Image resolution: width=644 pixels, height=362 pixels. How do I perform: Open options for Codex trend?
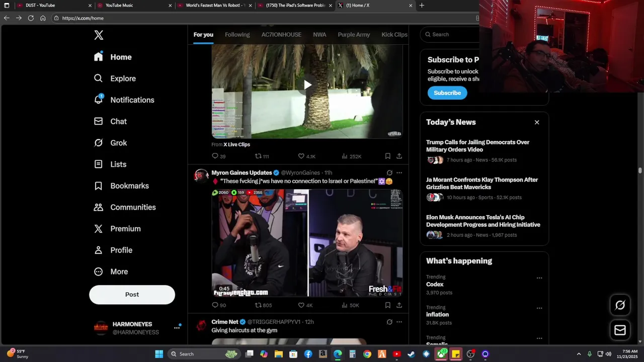(539, 278)
